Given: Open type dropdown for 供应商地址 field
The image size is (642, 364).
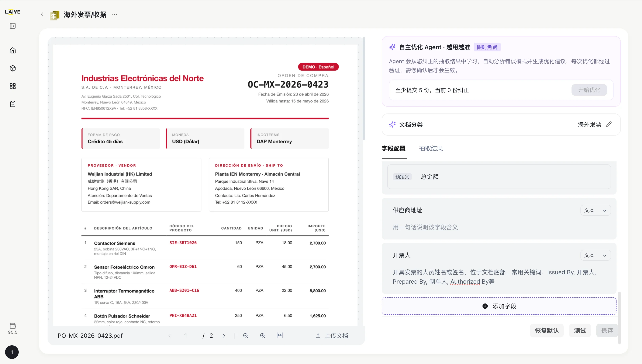Looking at the screenshot, I should (596, 210).
